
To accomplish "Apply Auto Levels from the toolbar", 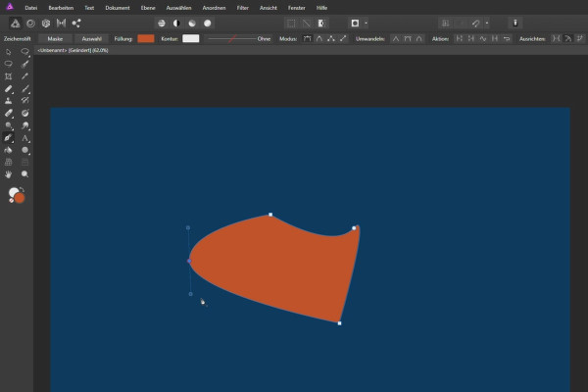I will tap(162, 24).
